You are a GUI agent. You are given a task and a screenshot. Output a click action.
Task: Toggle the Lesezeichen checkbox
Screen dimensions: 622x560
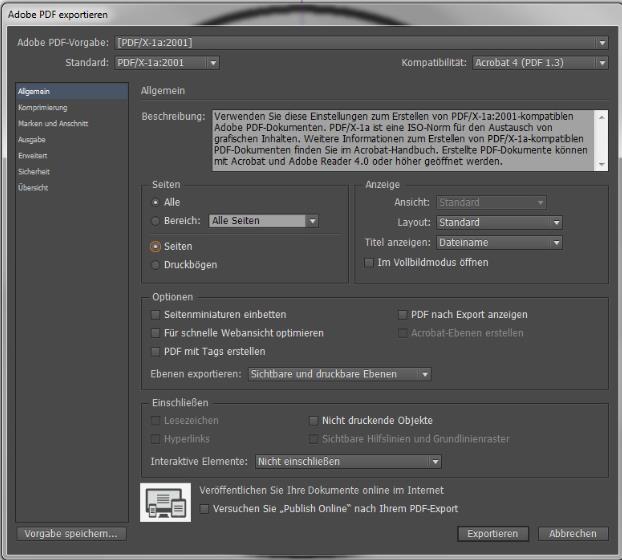tap(156, 421)
